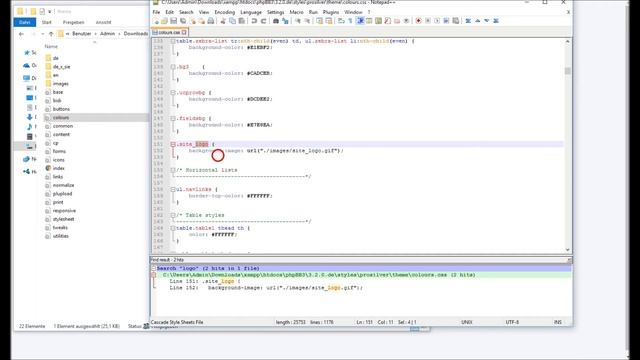Close the find result panel
Viewport: 640px width, 360px height.
coord(569,260)
